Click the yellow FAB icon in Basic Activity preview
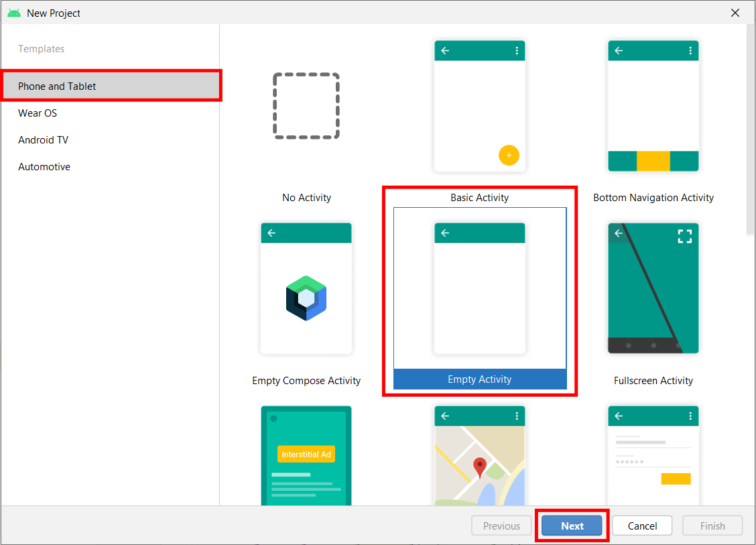 509,155
